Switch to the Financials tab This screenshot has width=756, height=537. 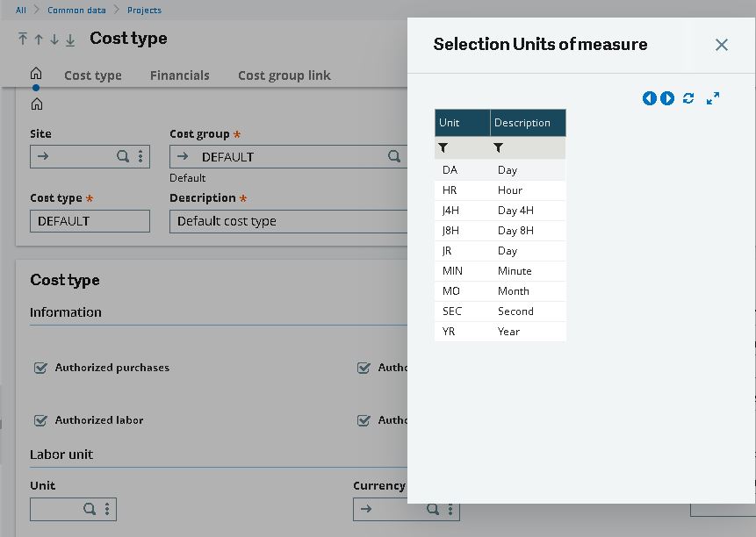point(180,75)
